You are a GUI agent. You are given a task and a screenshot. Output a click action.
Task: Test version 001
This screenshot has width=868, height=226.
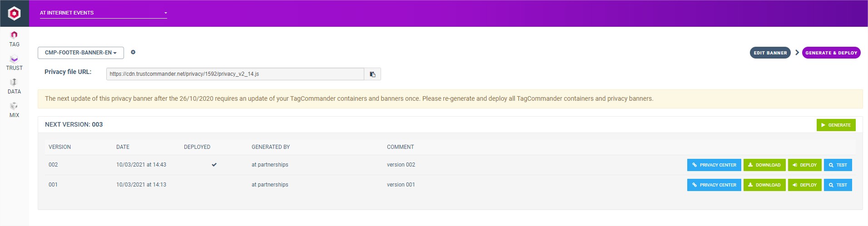(838, 185)
